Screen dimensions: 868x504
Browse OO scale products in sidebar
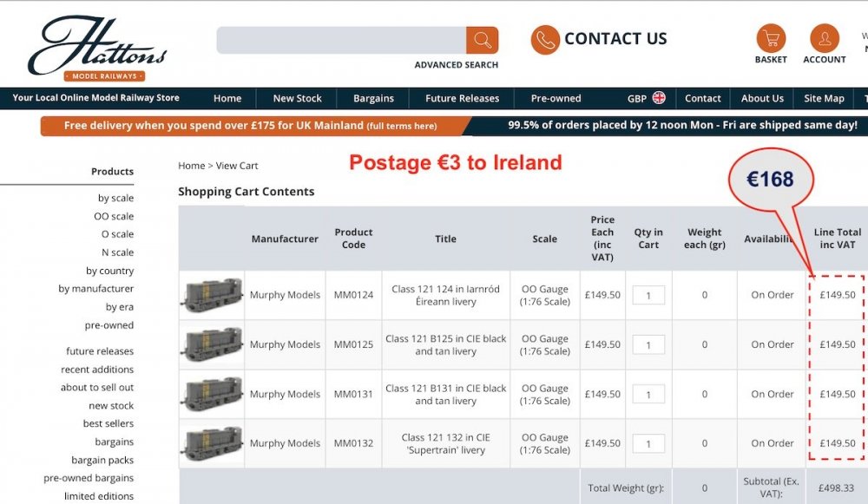point(114,216)
